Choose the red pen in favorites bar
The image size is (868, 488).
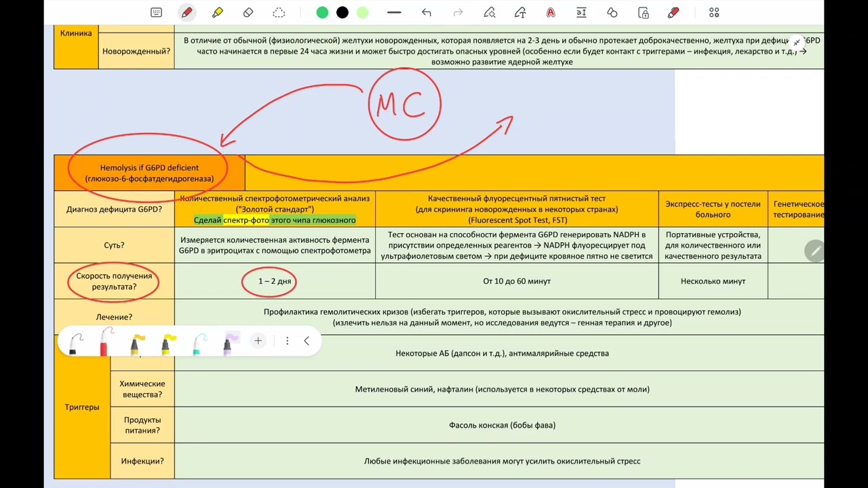pyautogui.click(x=105, y=342)
